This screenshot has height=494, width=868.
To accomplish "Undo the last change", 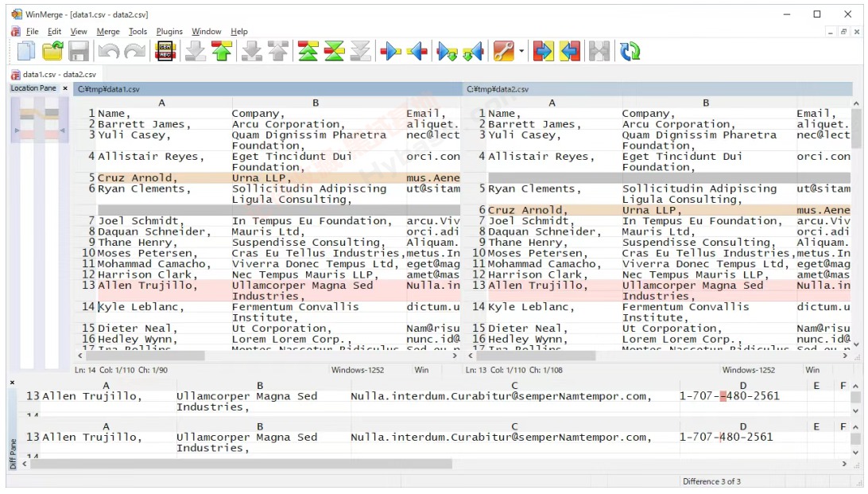I will point(108,52).
